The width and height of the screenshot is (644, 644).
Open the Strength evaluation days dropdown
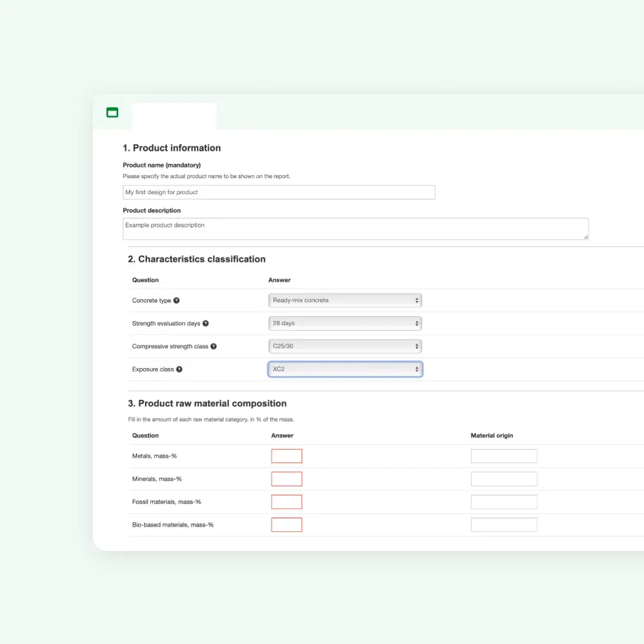pos(345,324)
